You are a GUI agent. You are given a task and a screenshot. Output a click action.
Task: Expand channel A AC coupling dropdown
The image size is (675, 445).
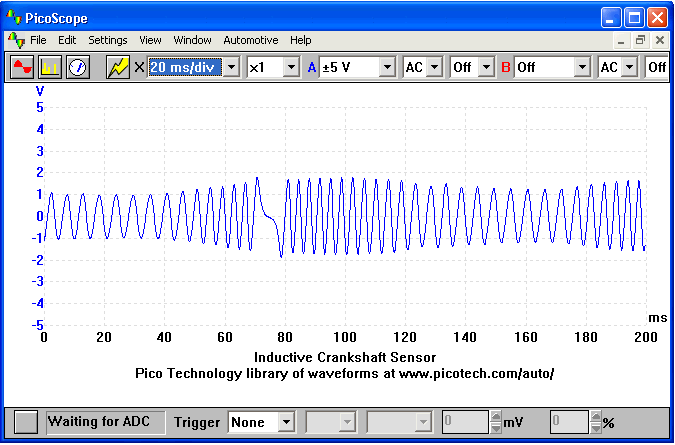tap(434, 68)
